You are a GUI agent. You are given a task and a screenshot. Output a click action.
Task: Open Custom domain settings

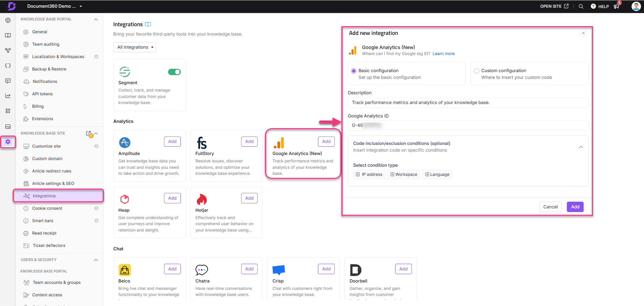click(x=59, y=159)
